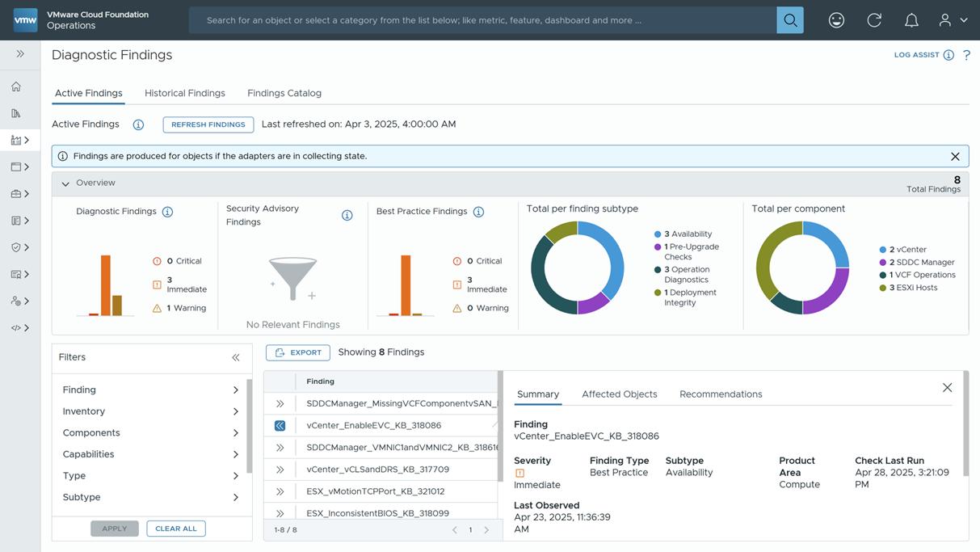Click the Refresh Findings button
The width and height of the screenshot is (980, 552).
pyautogui.click(x=208, y=124)
